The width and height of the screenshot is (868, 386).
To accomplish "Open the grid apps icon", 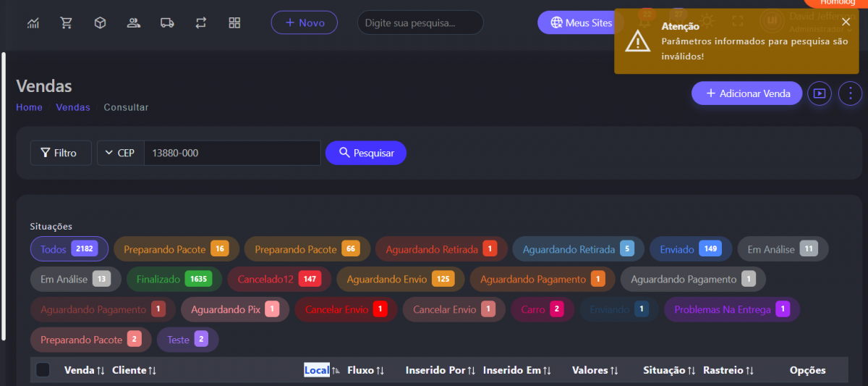I will [234, 22].
